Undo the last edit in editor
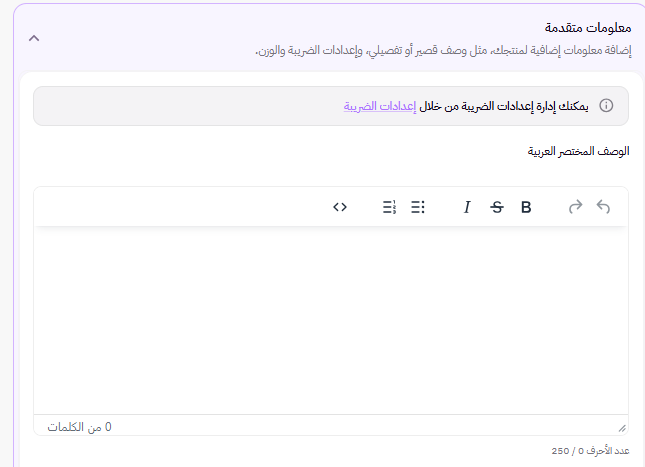 (x=603, y=207)
